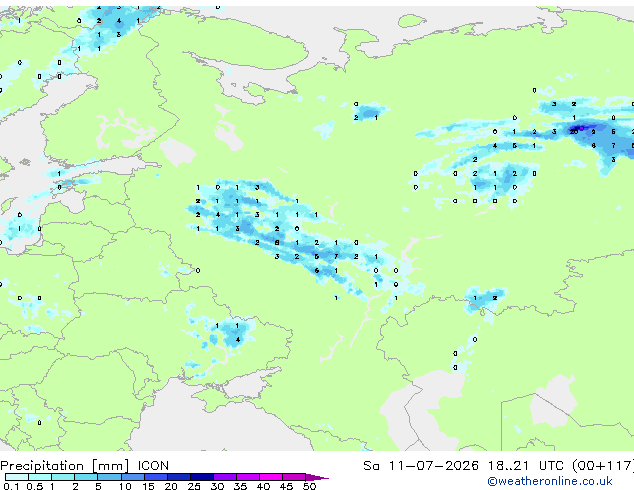Pick the 40 to 45 mm magenta swatch
This screenshot has height=490, width=634.
[271, 477]
